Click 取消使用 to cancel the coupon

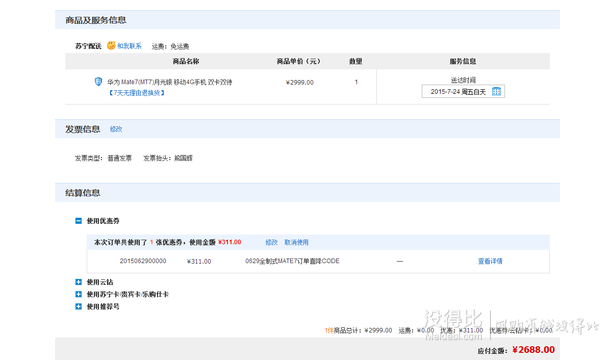coord(296,242)
